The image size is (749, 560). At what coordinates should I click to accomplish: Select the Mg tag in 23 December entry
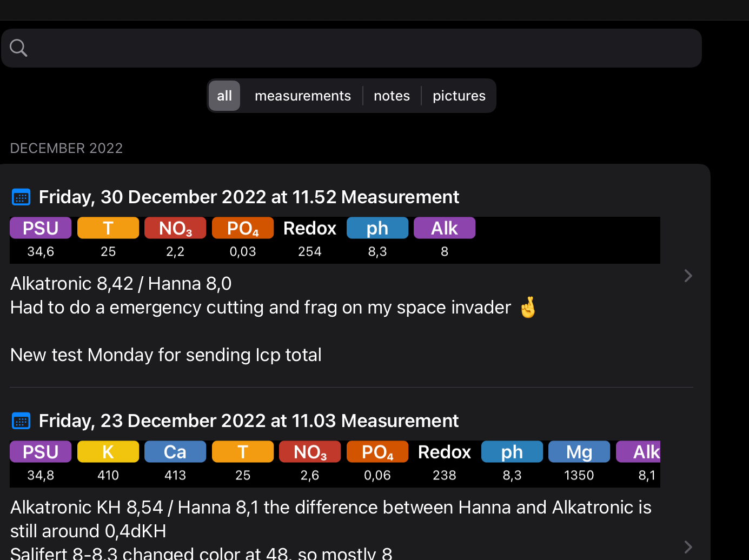[579, 452]
